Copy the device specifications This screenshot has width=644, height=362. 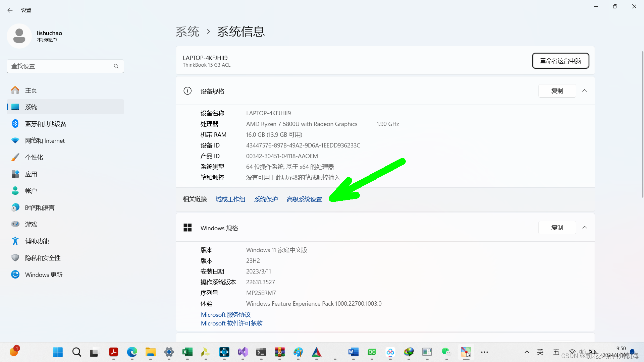(x=557, y=91)
